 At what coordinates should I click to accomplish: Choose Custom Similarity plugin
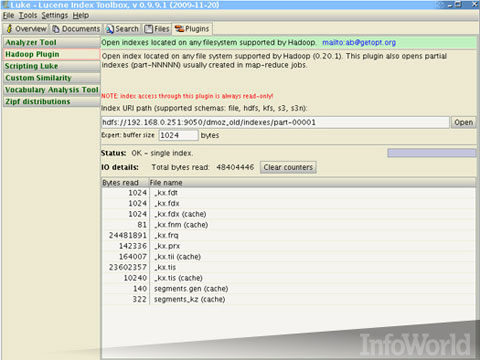[x=51, y=78]
